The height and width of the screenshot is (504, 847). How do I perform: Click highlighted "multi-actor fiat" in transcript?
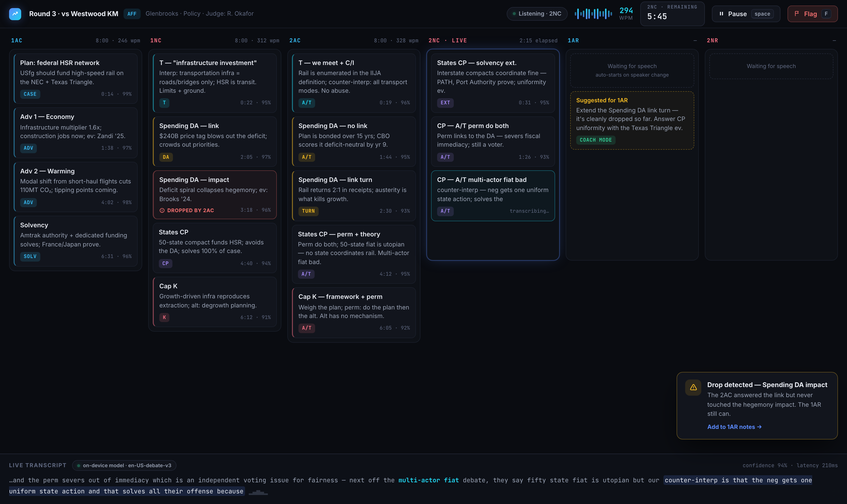point(429,480)
